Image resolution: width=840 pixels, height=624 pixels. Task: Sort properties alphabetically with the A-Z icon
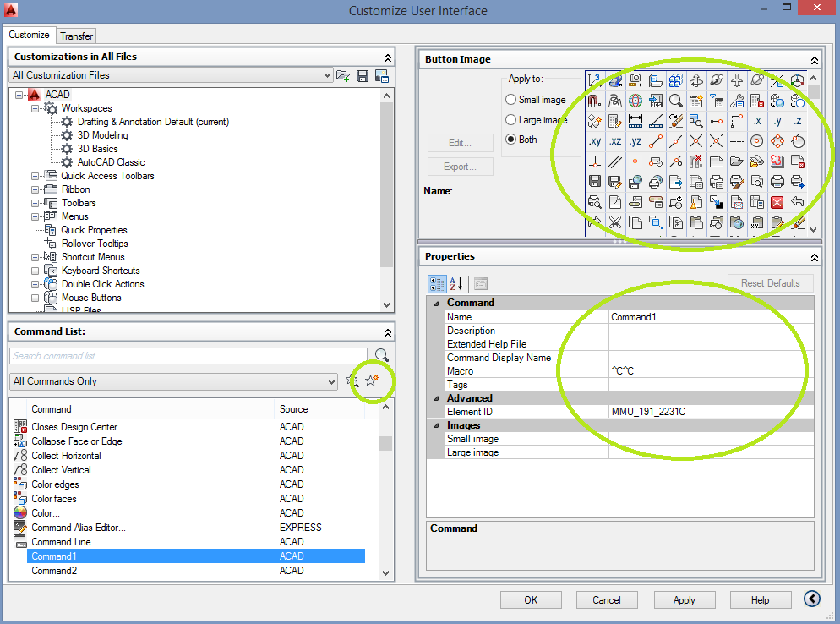click(x=455, y=283)
